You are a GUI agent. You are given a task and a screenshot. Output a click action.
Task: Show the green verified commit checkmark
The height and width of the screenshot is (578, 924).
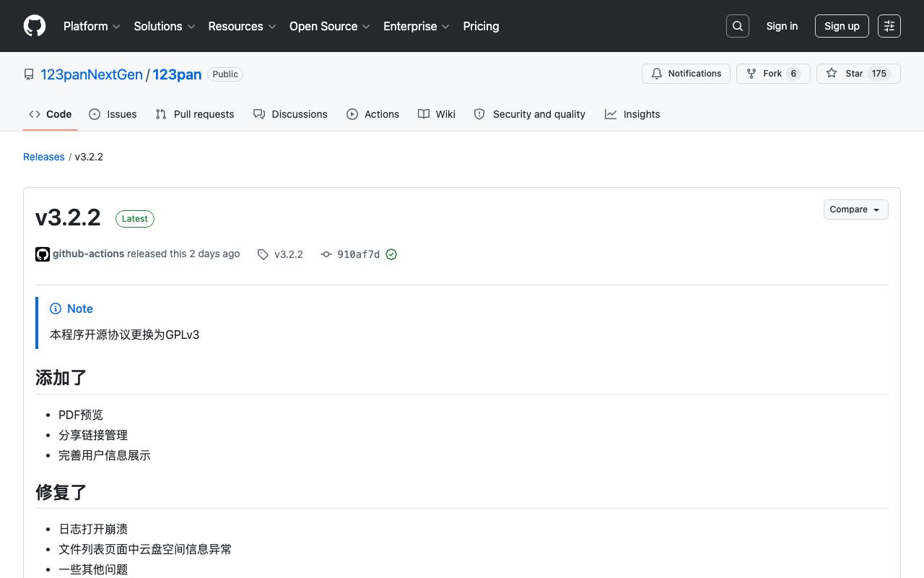click(x=391, y=254)
